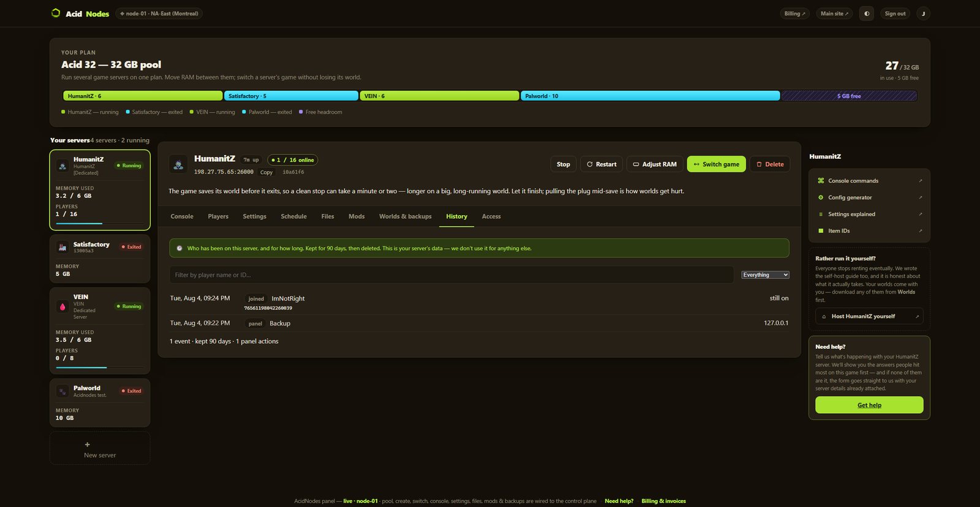Screen dimensions: 980x507
Task: Click the Exited status badge on Palworld card
Action: coord(131,391)
